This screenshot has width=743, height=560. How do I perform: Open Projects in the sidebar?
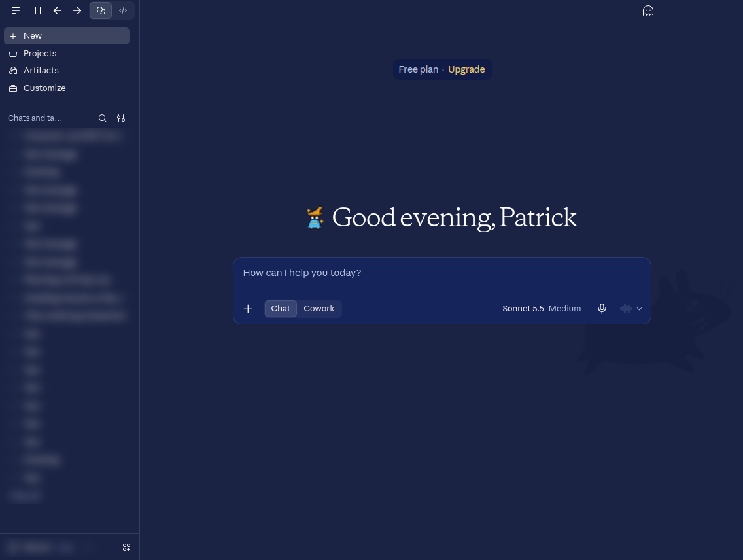[67, 54]
